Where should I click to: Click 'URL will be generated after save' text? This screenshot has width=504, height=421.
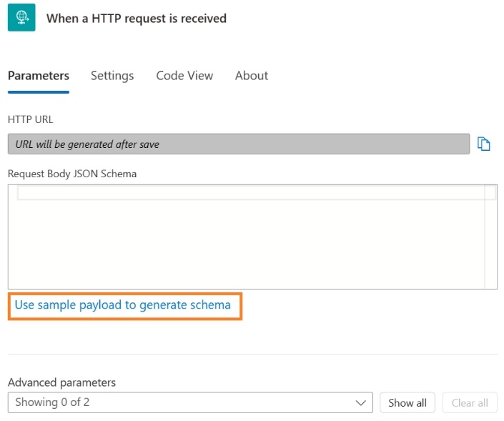87,144
